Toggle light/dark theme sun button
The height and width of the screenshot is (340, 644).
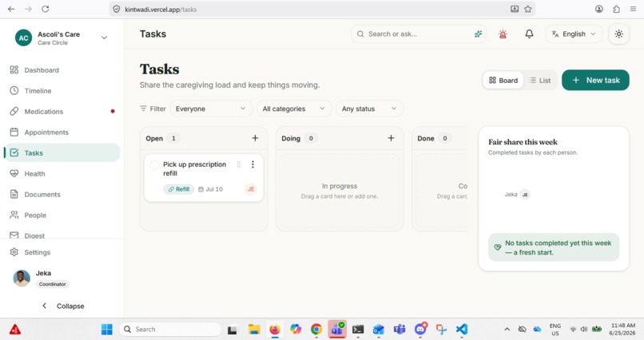tap(618, 34)
